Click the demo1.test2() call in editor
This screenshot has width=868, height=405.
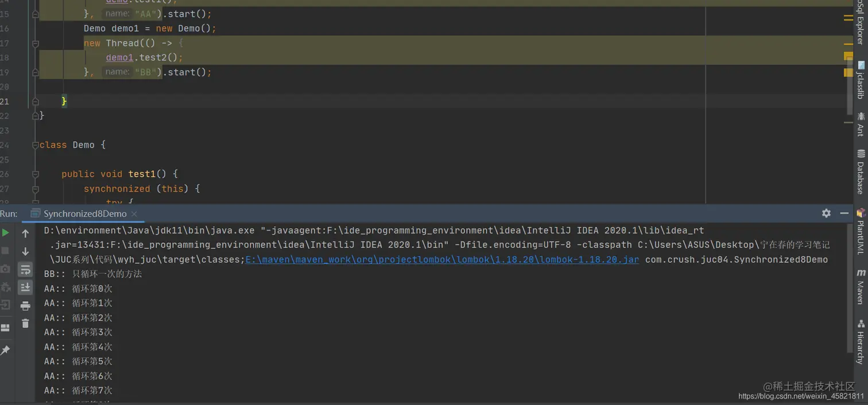144,57
